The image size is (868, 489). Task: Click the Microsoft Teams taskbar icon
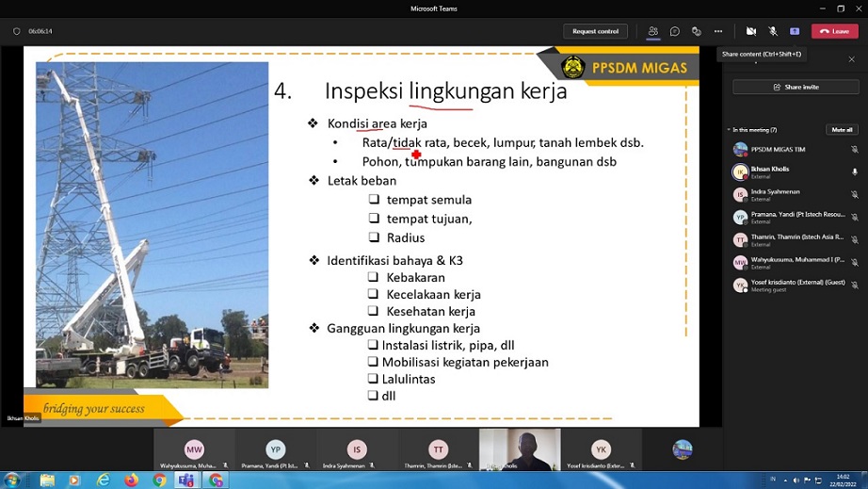[186, 481]
